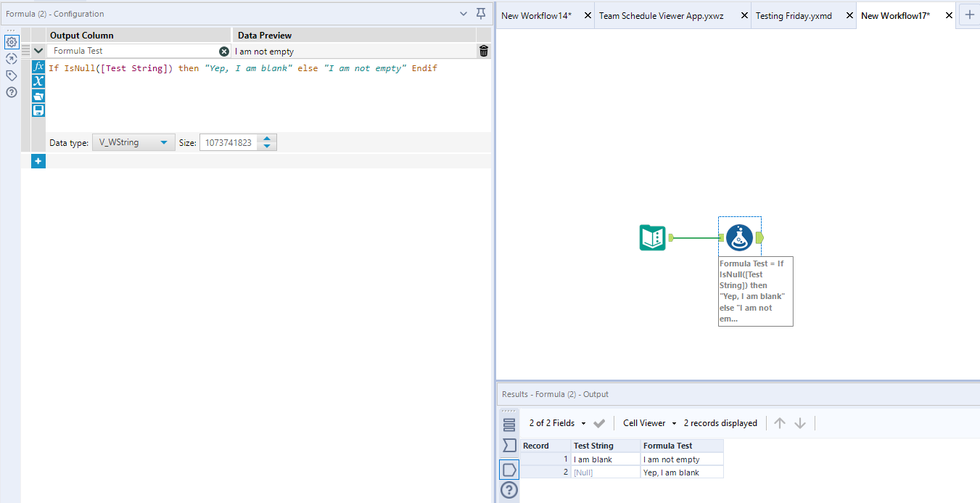This screenshot has width=980, height=503.
Task: Select the input tool on the canvas
Action: click(651, 237)
